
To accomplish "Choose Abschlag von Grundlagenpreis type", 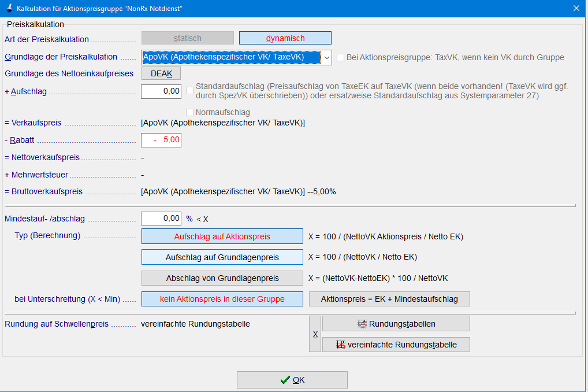I will [x=222, y=278].
